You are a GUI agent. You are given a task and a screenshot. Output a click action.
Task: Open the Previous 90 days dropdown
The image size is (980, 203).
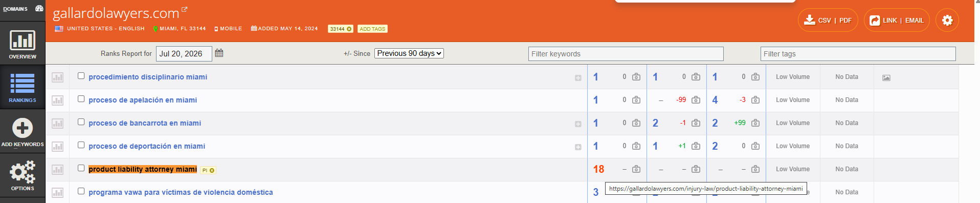tap(409, 53)
